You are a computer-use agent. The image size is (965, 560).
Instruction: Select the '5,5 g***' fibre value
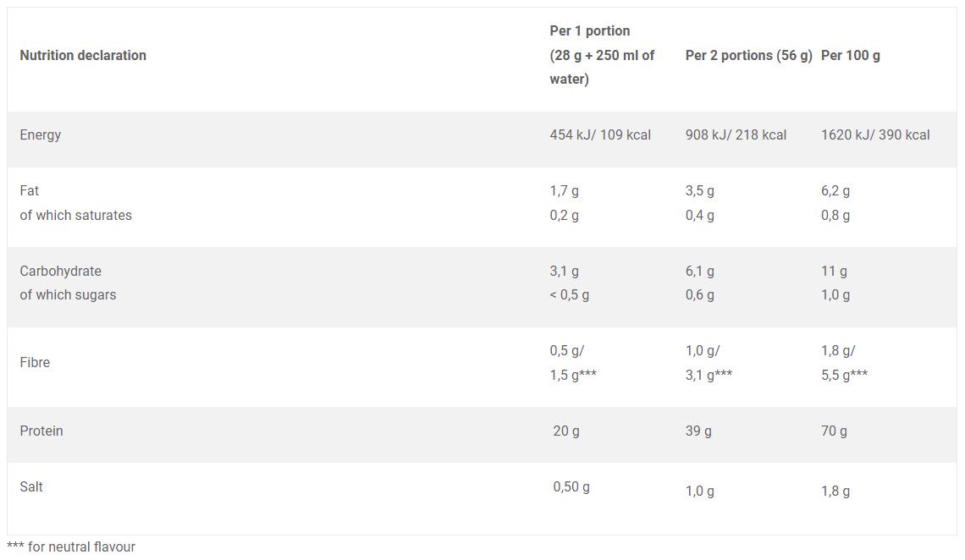(x=844, y=375)
